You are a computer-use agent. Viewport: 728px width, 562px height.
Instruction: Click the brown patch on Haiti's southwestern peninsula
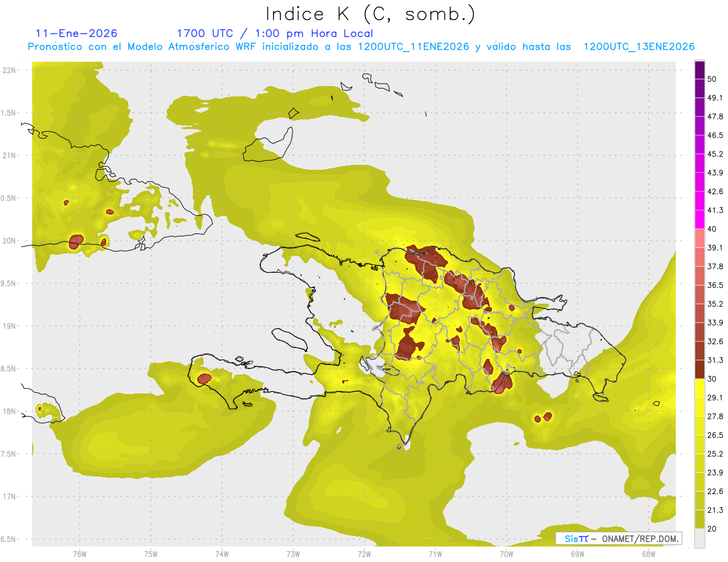(x=204, y=379)
